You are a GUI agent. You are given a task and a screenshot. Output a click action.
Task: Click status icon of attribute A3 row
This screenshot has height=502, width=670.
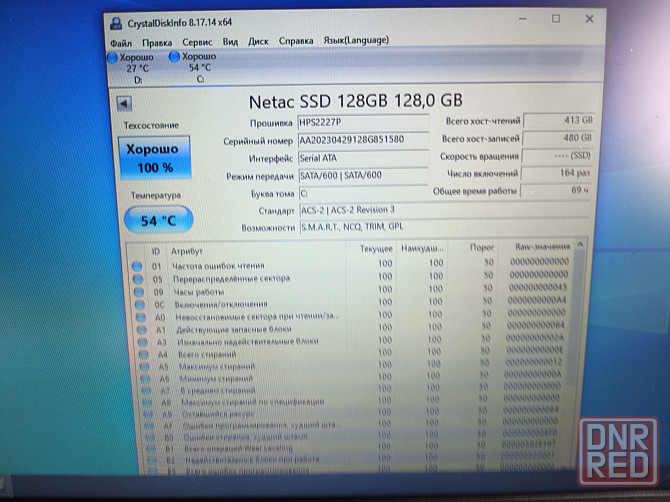(143, 342)
